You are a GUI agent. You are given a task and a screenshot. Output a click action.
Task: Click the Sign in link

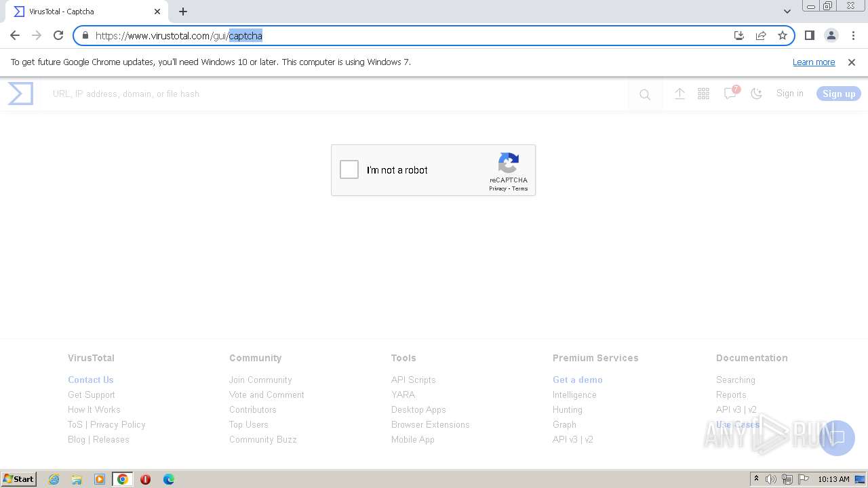[790, 94]
